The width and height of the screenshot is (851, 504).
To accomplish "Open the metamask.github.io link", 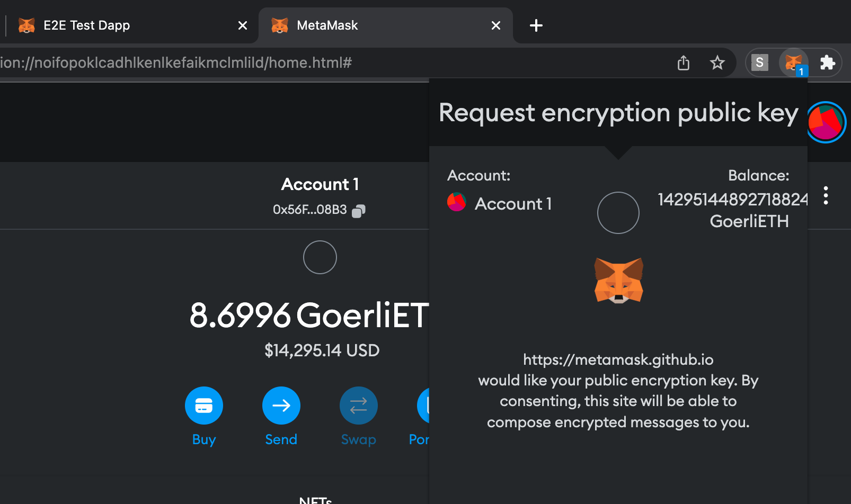I will (618, 359).
